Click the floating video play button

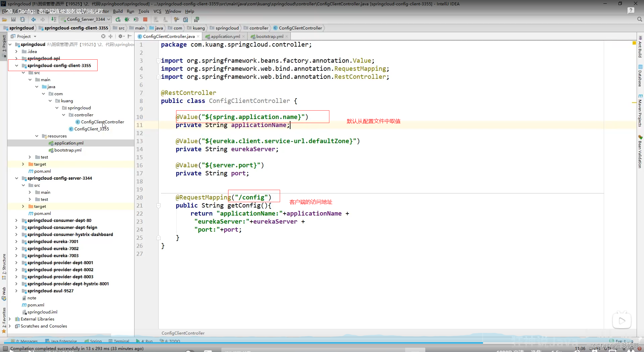(x=622, y=320)
